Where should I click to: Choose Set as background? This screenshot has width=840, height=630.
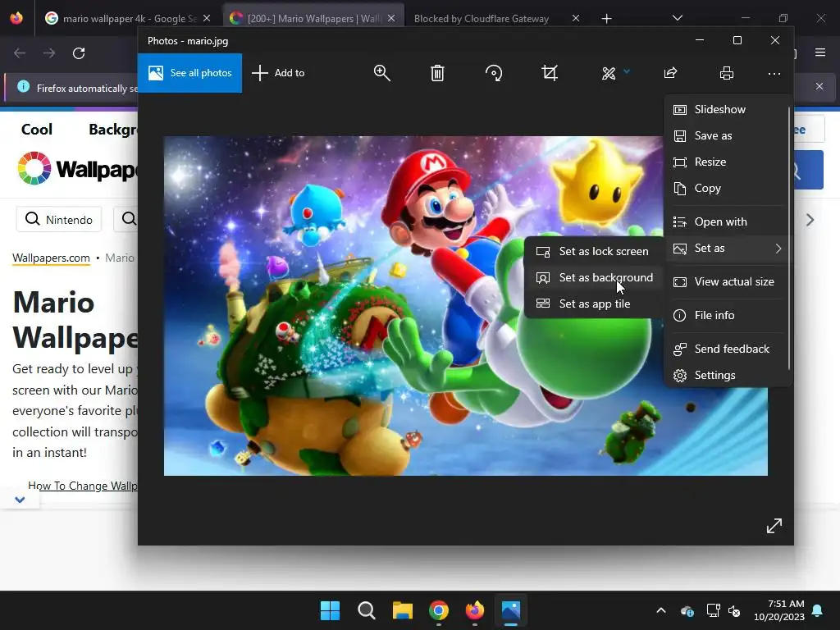coord(594,277)
